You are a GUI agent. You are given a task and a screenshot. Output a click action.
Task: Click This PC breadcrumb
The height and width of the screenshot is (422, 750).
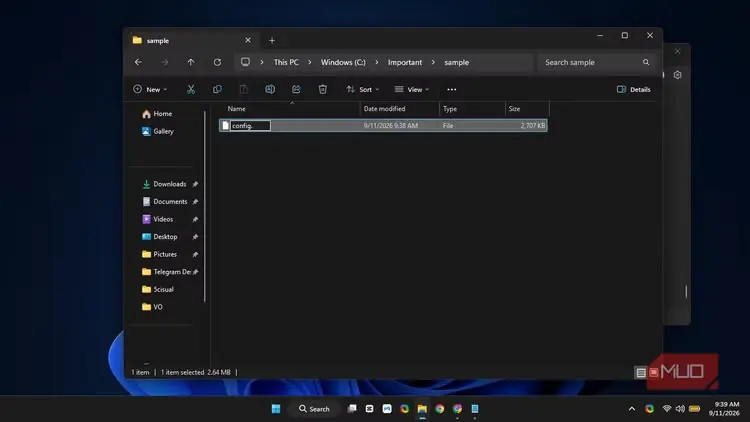coord(286,62)
